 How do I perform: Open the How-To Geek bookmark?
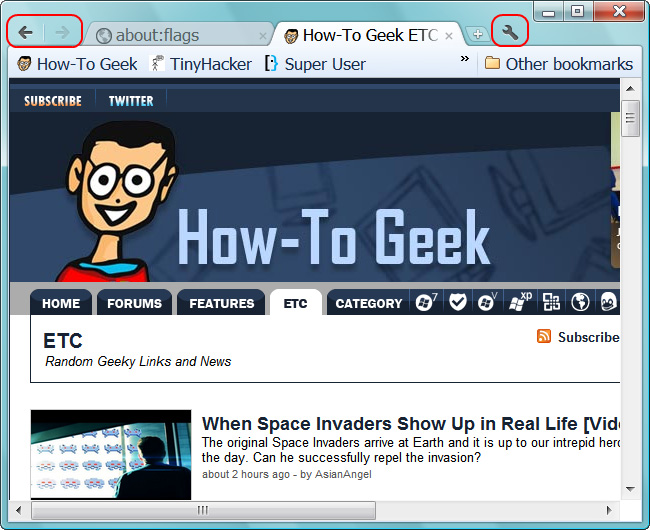tap(77, 64)
